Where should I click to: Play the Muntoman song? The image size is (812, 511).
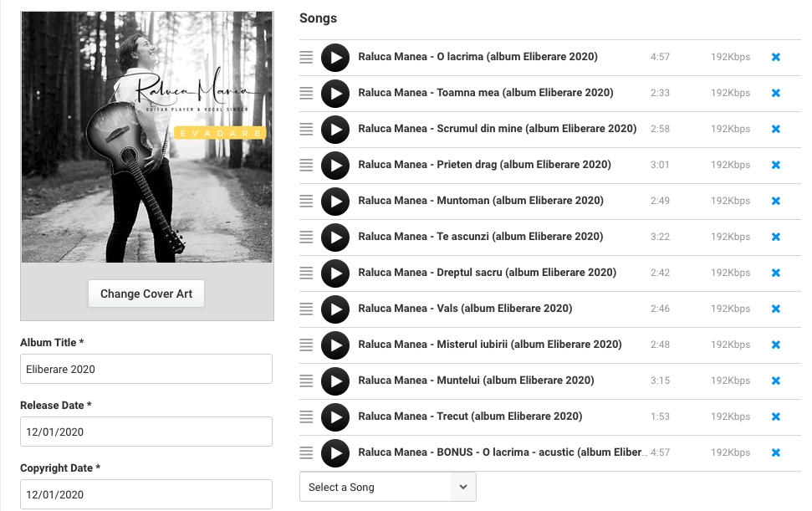335,202
